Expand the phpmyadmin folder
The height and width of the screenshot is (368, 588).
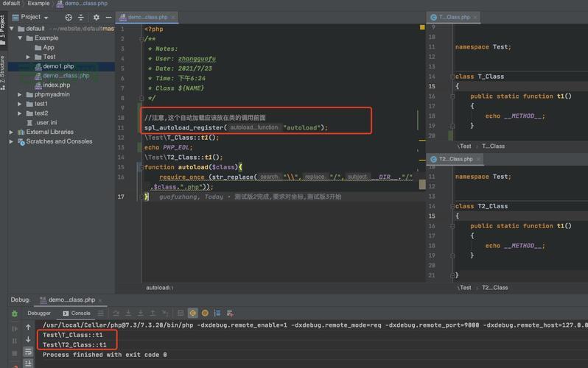coord(20,94)
